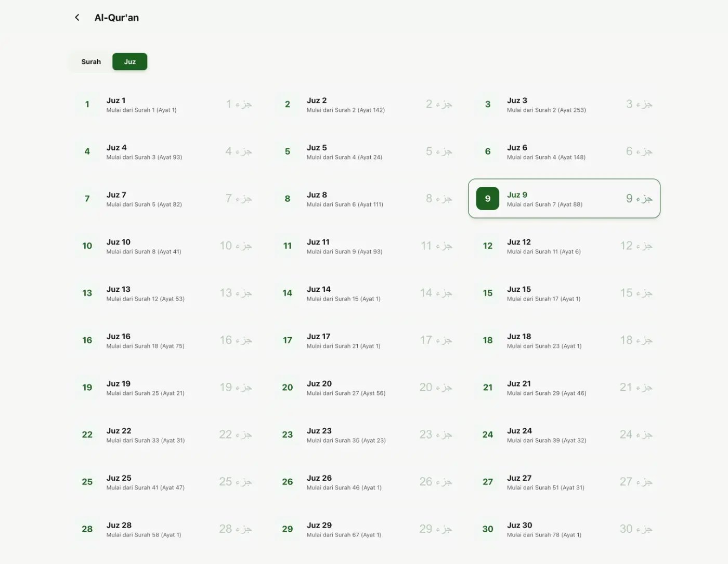This screenshot has width=728, height=564.
Task: Select title text 'Juz 28'
Action: [119, 525]
